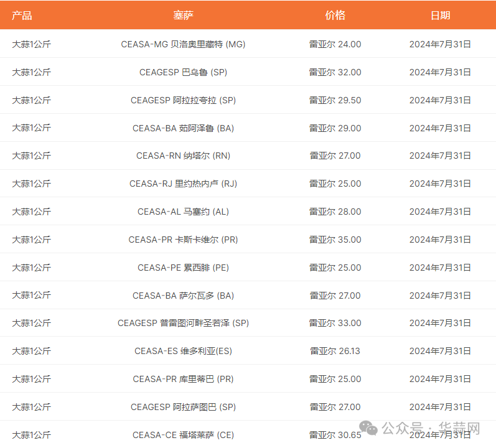This screenshot has width=496, height=448.
Task: Select the CEASA-BA 茹阿泽鲁 (BA) market cell
Action: (183, 128)
